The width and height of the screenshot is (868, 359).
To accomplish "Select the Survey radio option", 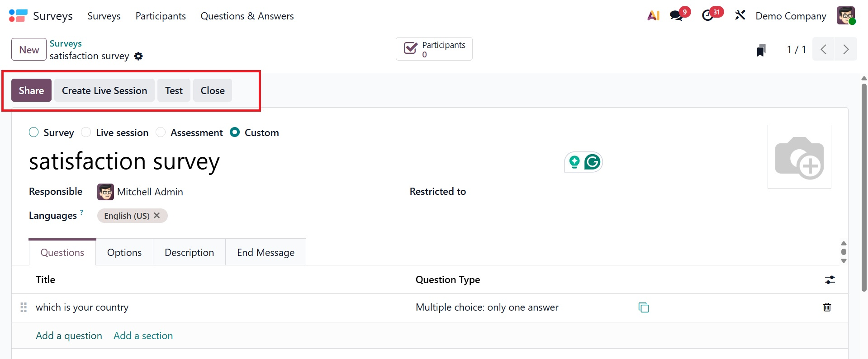I will pyautogui.click(x=34, y=132).
